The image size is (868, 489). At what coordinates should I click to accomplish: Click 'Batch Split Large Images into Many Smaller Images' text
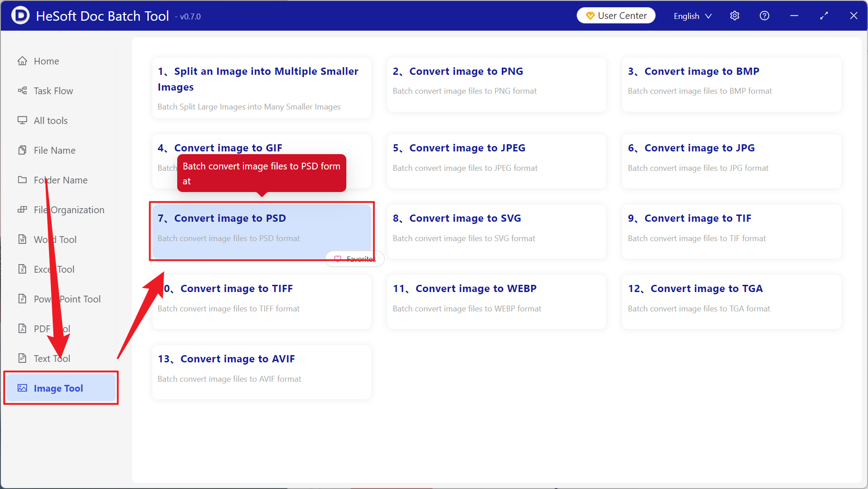pos(249,107)
